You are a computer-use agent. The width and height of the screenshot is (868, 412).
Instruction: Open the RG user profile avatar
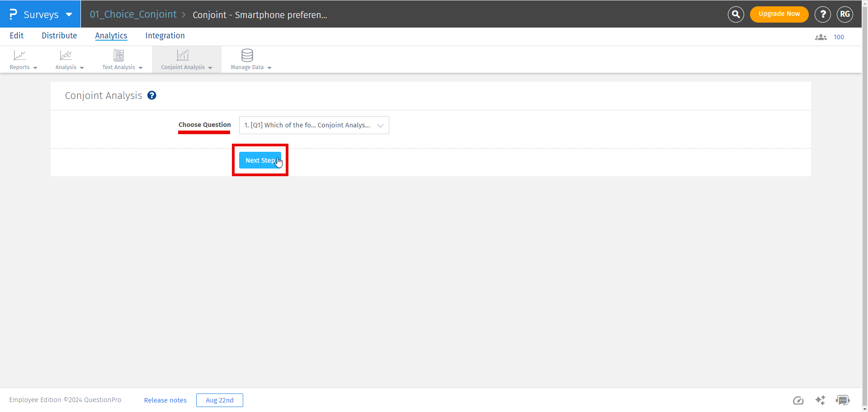coord(845,14)
